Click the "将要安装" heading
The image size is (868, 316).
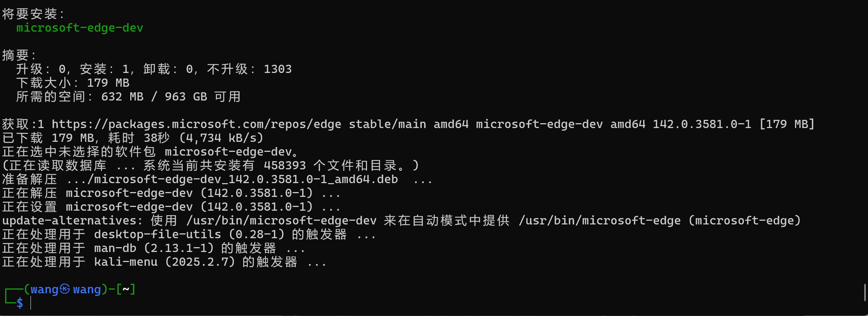[30, 14]
